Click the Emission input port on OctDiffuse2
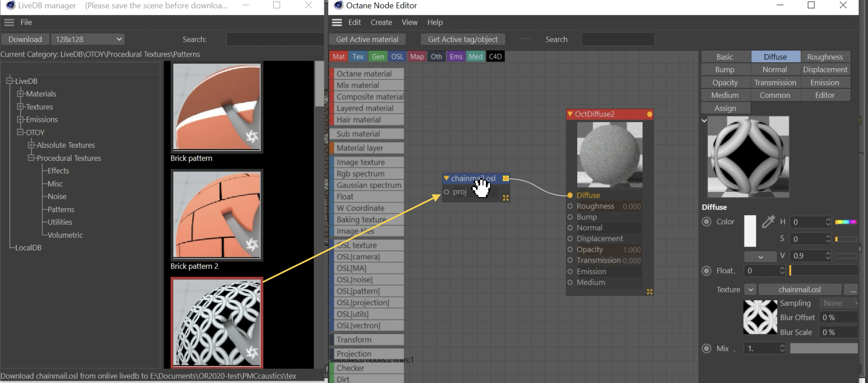 coord(570,271)
